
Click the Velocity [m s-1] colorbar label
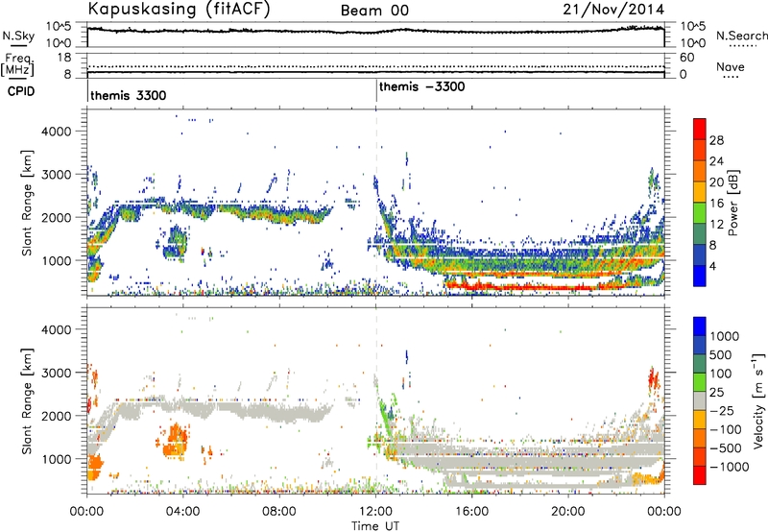tap(758, 400)
